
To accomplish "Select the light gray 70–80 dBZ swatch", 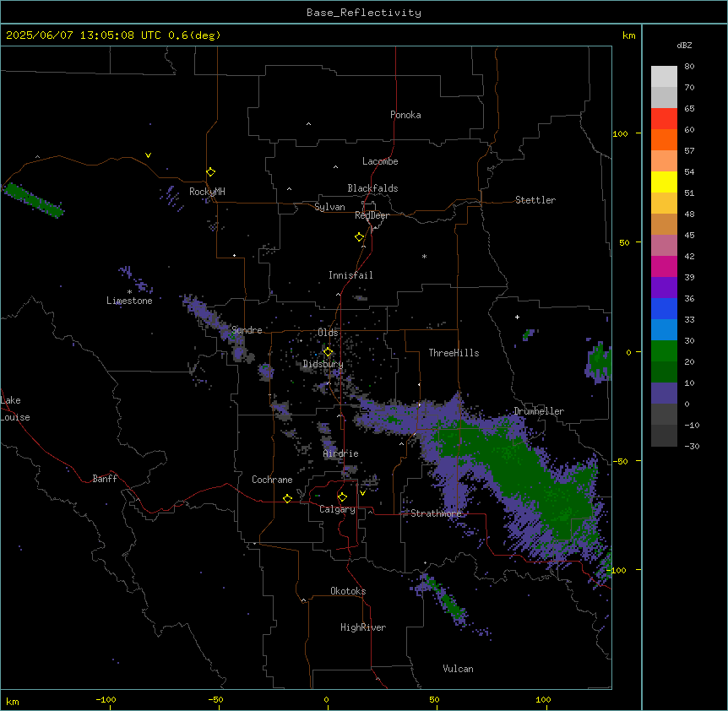I will pos(664,76).
